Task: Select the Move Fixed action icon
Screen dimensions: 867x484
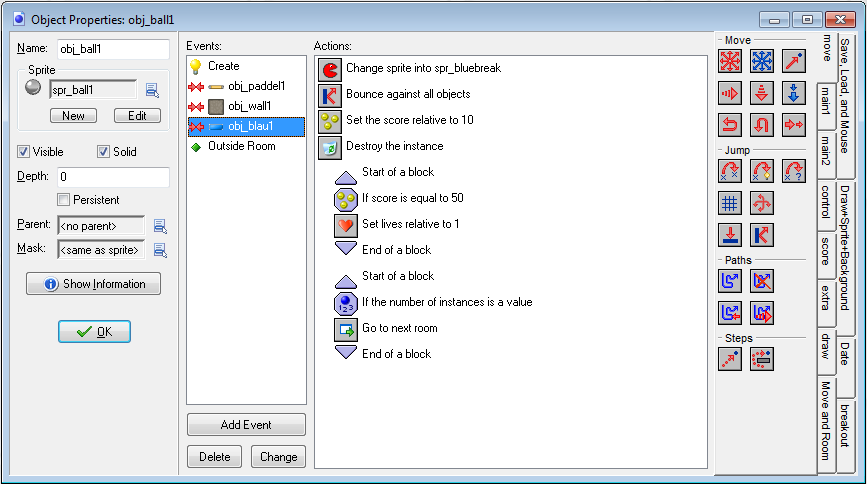Action: 731,61
